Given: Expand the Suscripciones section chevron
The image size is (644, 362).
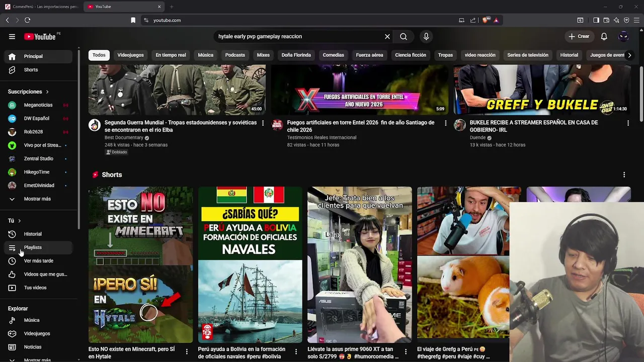Looking at the screenshot, I should [x=47, y=92].
